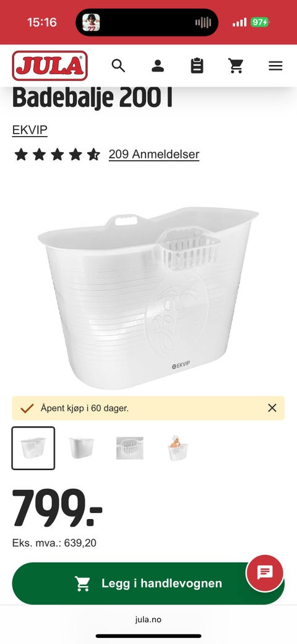Open the EKVIP brand link

coord(30,130)
